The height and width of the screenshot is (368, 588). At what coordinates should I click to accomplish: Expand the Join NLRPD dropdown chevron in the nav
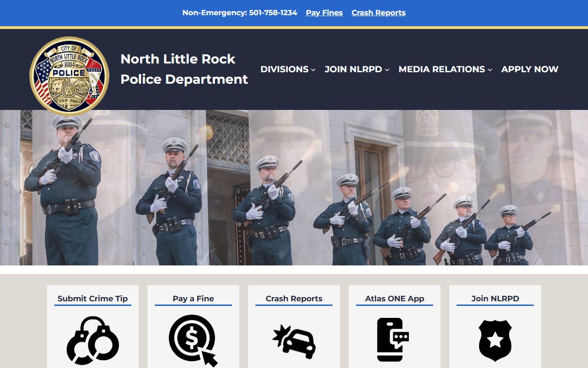387,70
